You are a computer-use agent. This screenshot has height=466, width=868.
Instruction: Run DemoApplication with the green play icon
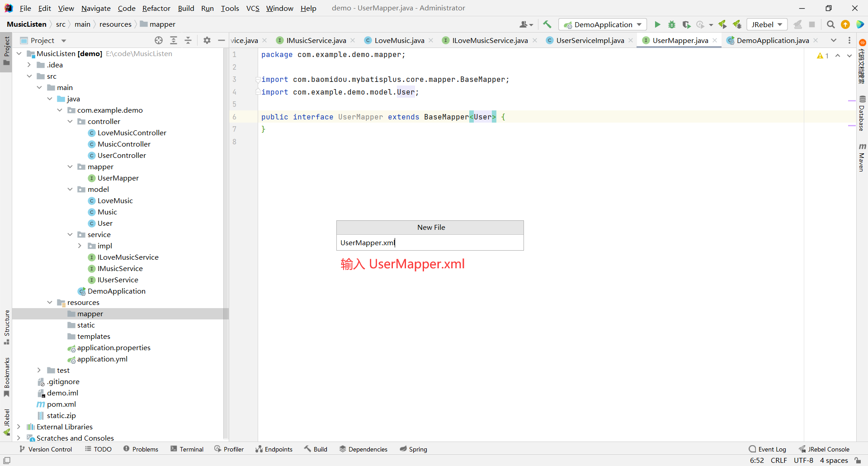657,24
